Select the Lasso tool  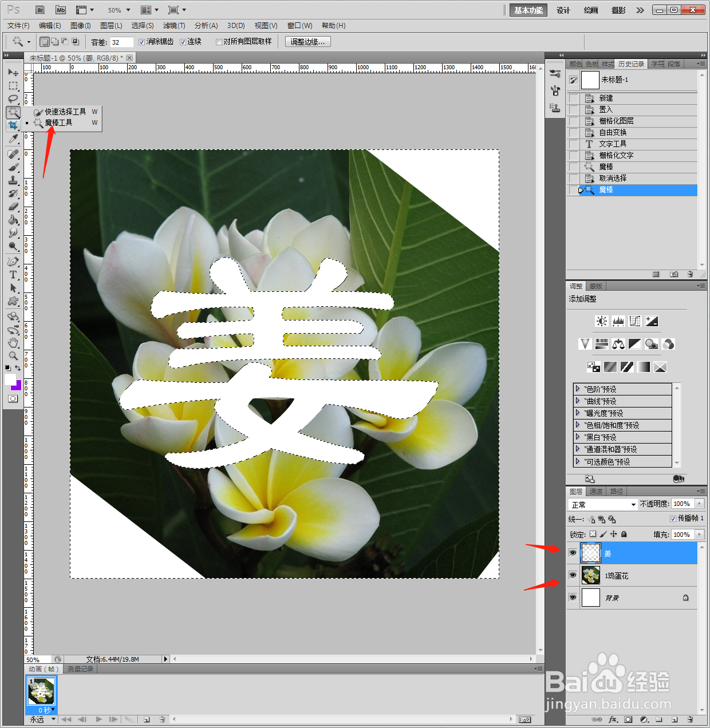pyautogui.click(x=13, y=99)
